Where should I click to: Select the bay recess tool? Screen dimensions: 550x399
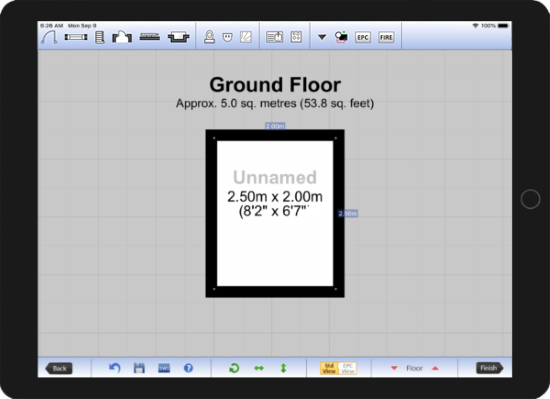[178, 37]
